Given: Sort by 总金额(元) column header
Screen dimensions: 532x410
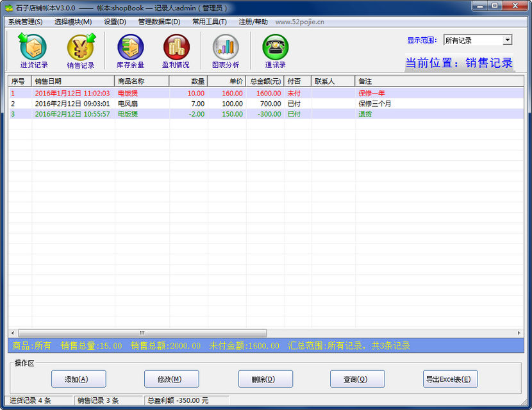Looking at the screenshot, I should coord(265,81).
